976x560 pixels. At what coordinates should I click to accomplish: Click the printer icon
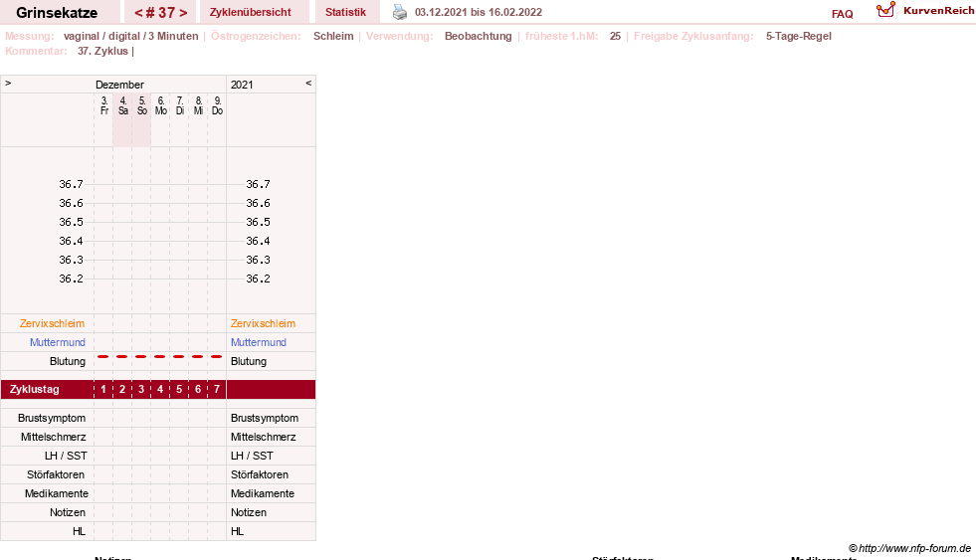tap(400, 12)
